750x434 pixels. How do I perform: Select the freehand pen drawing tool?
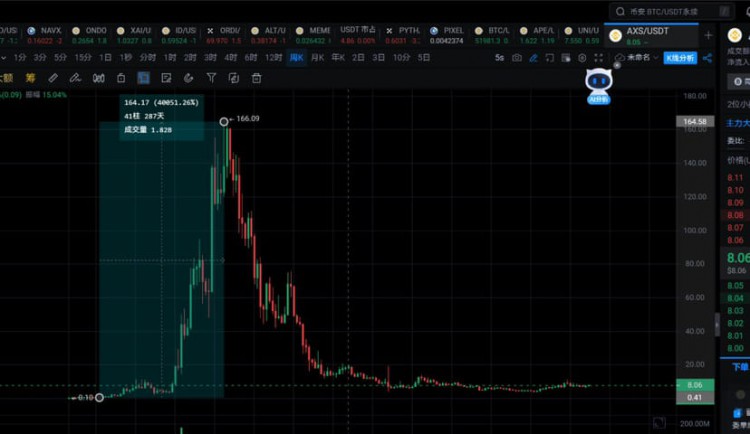pos(75,78)
